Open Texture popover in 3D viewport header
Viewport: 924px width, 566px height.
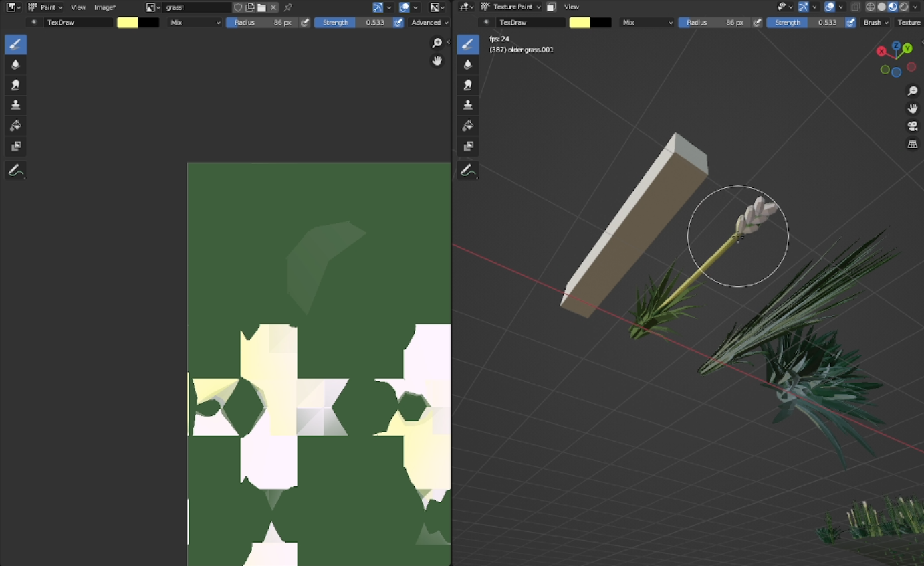coord(909,23)
